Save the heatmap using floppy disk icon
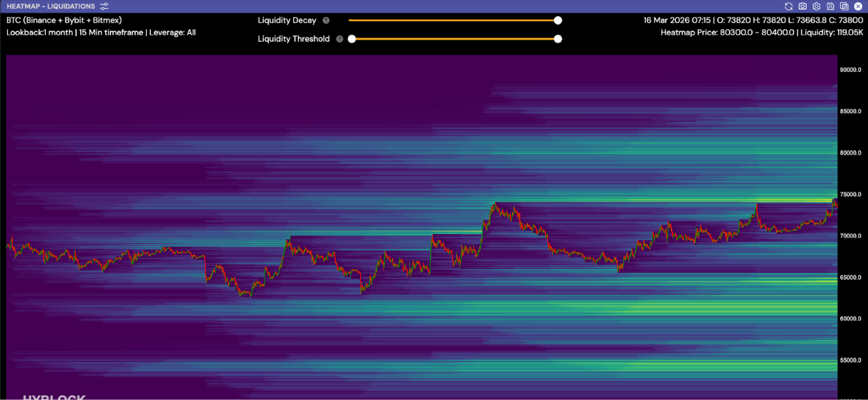The image size is (868, 400). (830, 6)
